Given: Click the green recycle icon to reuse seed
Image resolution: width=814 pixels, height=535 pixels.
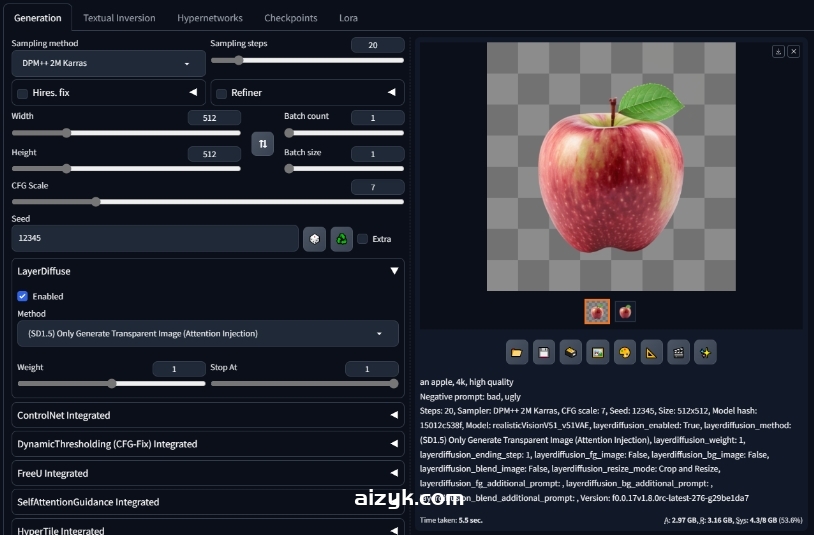Looking at the screenshot, I should coord(342,239).
